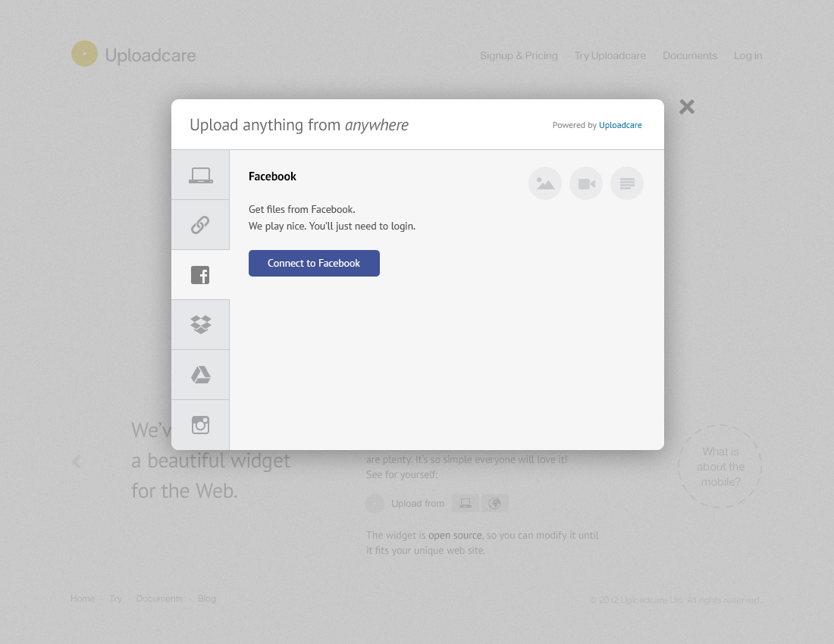Image resolution: width=834 pixels, height=644 pixels.
Task: Click the Home footer link
Action: click(83, 599)
